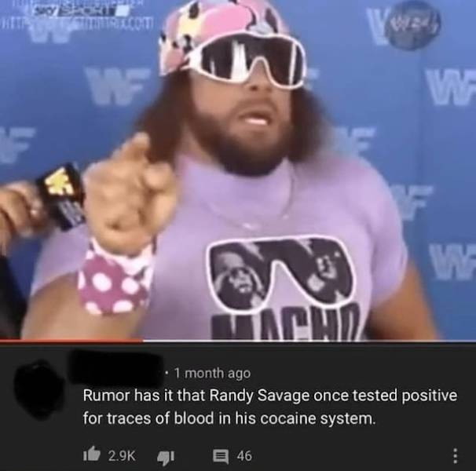Open the redacted commenter username
This screenshot has width=476, height=471.
(116, 369)
